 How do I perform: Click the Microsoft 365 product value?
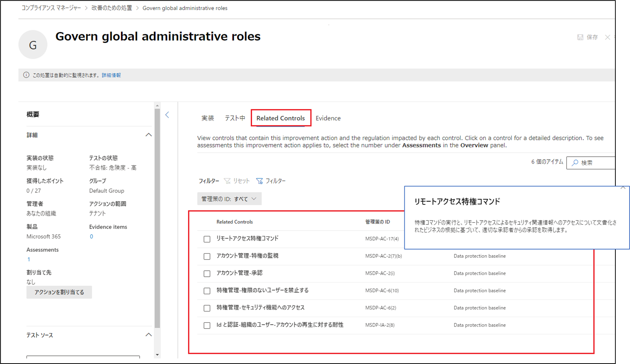tap(43, 236)
